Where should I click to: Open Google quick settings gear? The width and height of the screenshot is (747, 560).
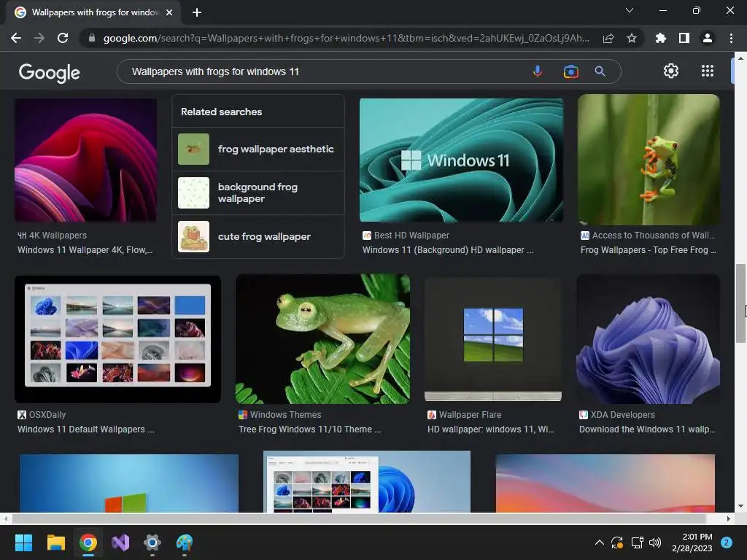click(671, 71)
